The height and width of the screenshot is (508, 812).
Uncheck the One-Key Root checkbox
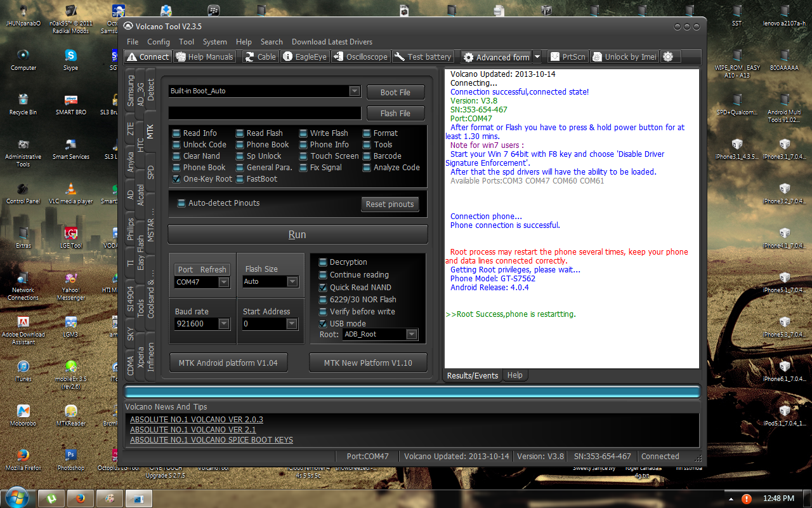coord(177,179)
